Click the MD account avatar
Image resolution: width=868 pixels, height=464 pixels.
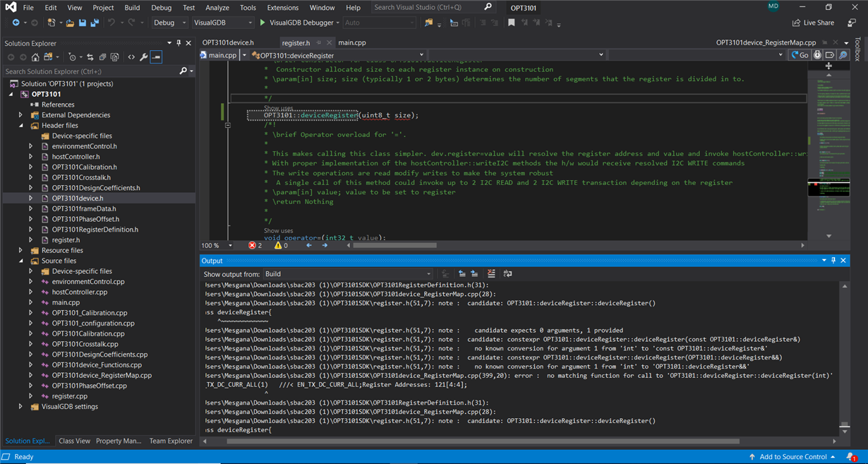pyautogui.click(x=773, y=6)
